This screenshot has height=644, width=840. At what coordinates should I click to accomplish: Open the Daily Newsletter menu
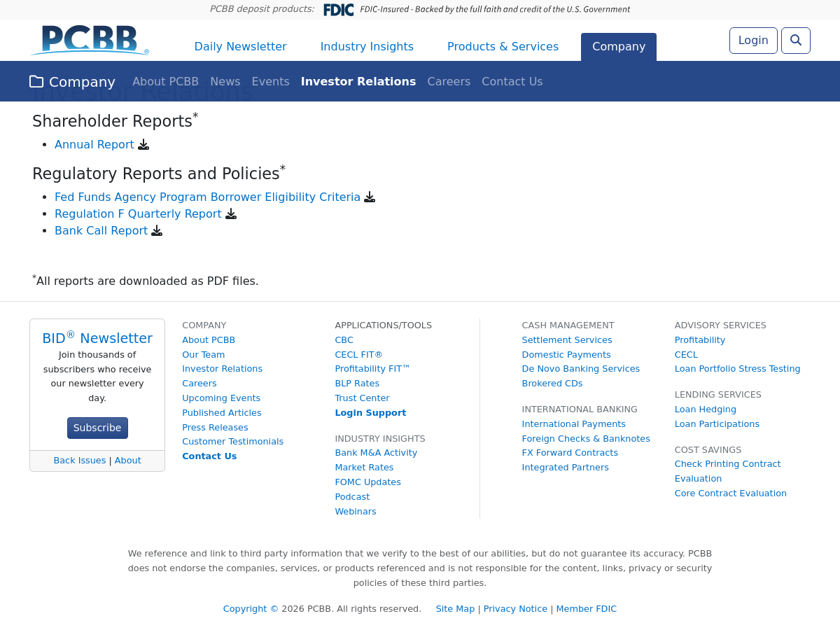pyautogui.click(x=240, y=47)
